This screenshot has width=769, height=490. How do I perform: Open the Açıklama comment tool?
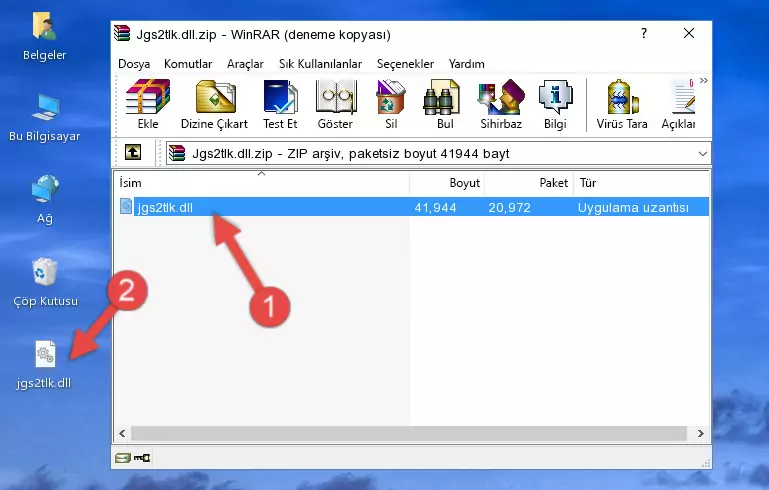click(679, 104)
